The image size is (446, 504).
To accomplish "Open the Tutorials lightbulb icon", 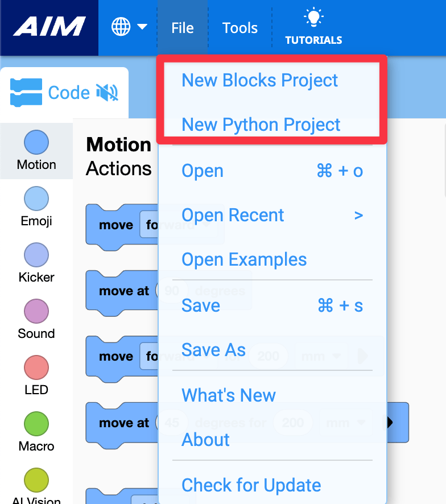I will click(313, 18).
